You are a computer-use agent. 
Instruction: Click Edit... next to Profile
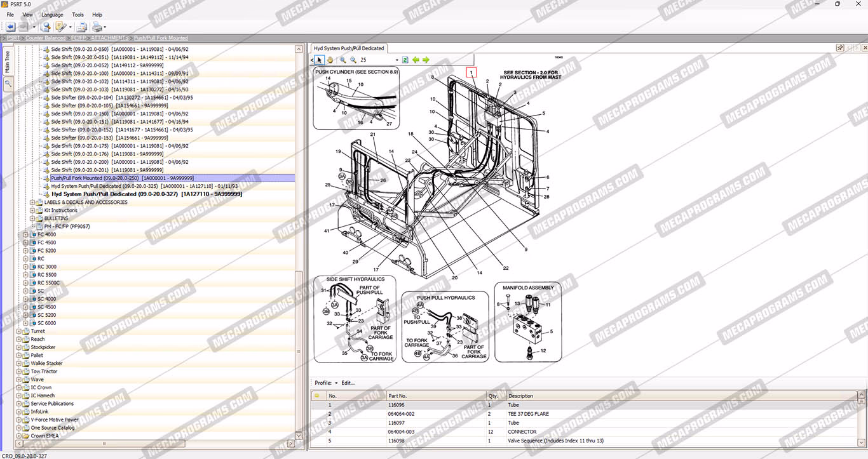pos(348,383)
